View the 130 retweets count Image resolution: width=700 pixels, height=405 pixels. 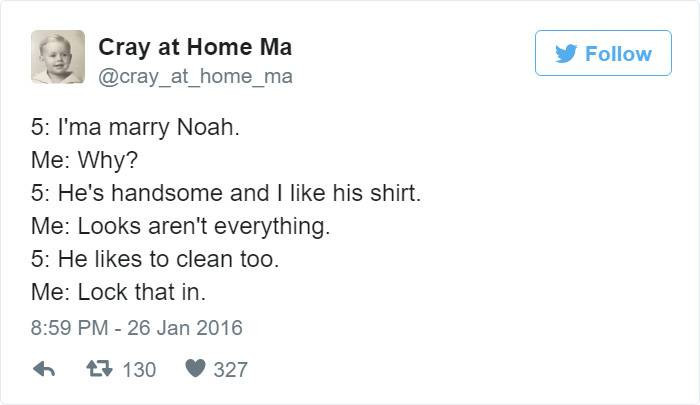(139, 369)
